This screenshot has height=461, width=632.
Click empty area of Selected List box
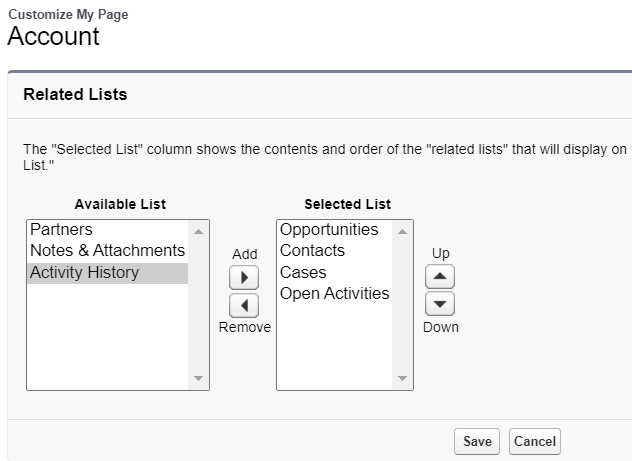point(335,347)
